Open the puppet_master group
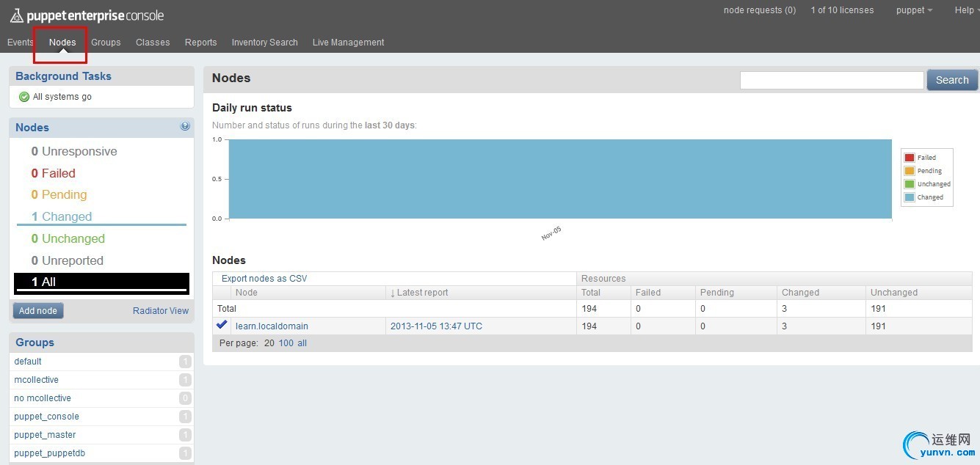 coord(45,435)
